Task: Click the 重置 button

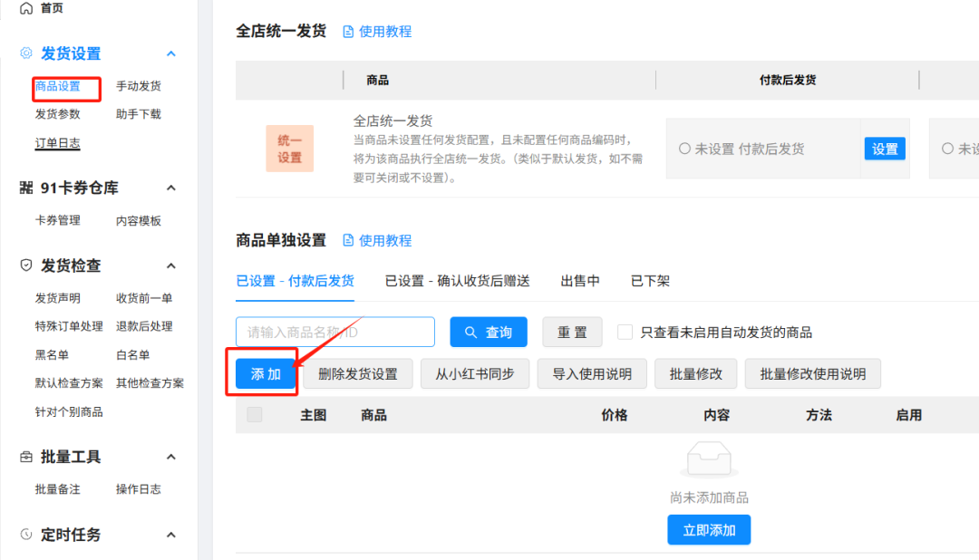Action: pos(572,333)
